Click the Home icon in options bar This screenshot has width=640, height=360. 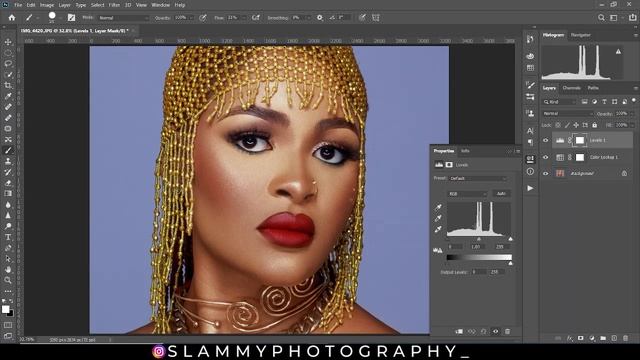coord(12,18)
